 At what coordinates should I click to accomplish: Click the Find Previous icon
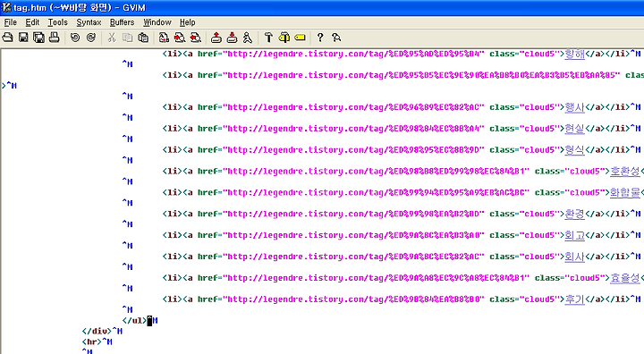(x=196, y=38)
